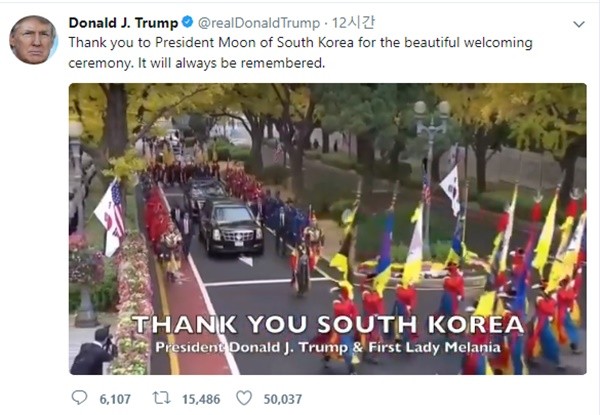Viewport: 600px width, 415px height.
Task: Click the reply speech bubble icon
Action: (80, 398)
